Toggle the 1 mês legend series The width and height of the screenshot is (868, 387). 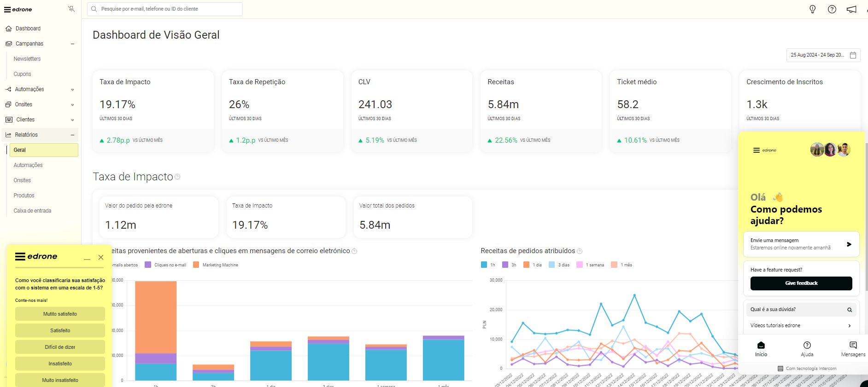(x=622, y=265)
